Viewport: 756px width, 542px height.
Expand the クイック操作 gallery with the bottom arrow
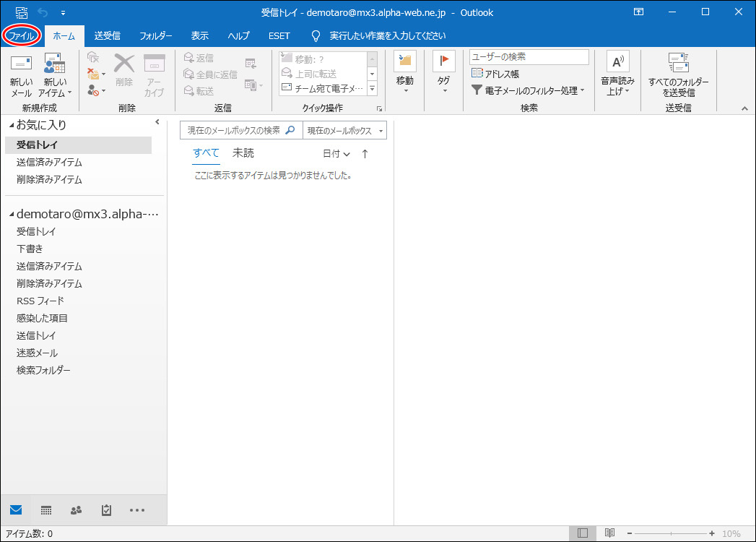[372, 89]
